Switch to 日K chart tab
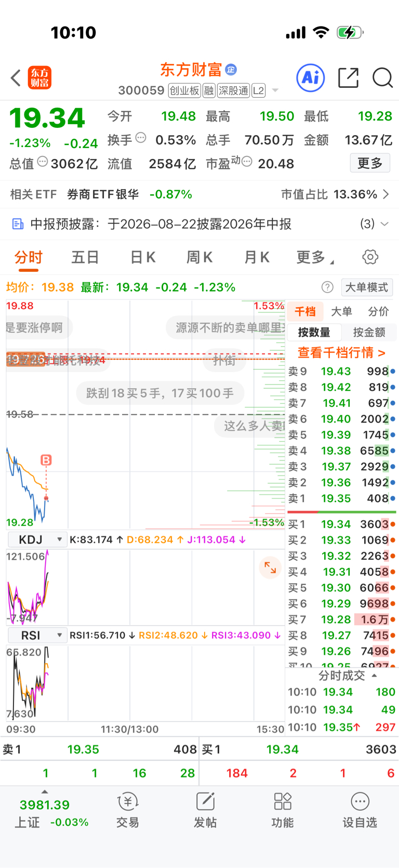Image resolution: width=399 pixels, height=868 pixels. point(143,257)
